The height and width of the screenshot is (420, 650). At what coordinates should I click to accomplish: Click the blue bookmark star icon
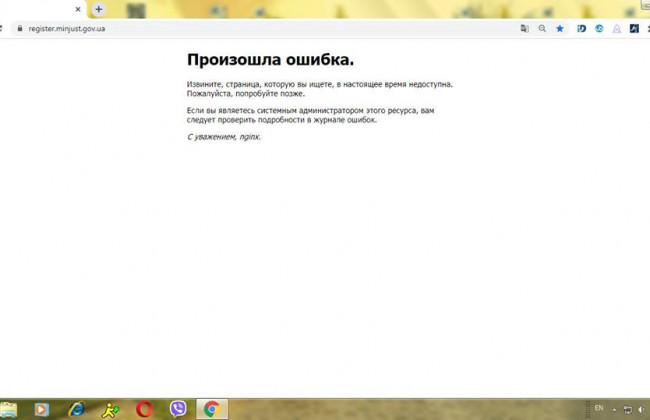pyautogui.click(x=560, y=29)
